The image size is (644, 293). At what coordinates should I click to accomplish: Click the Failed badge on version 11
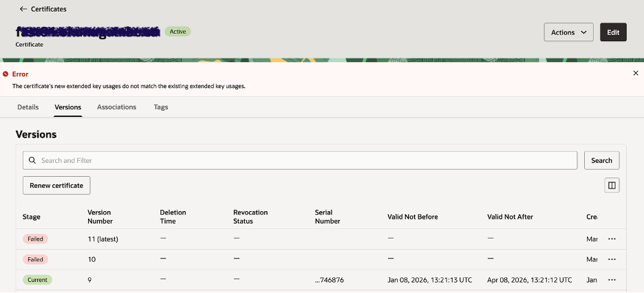(x=35, y=239)
